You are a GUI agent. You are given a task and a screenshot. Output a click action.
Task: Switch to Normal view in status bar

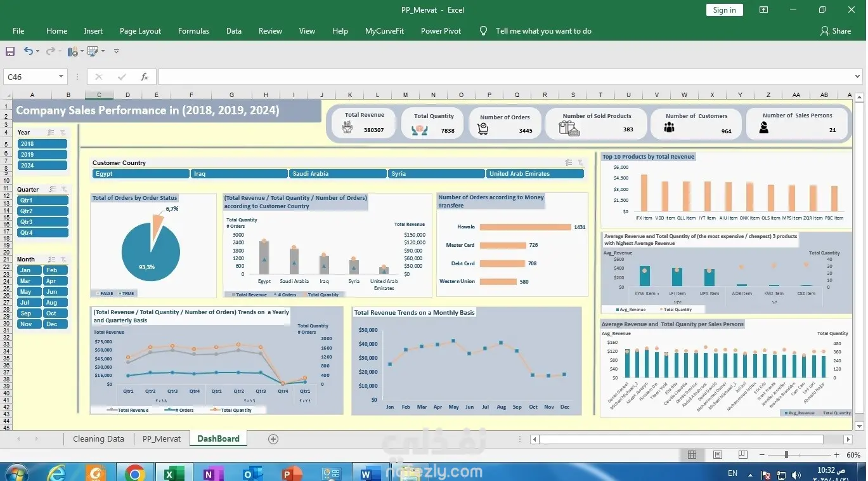[692, 455]
